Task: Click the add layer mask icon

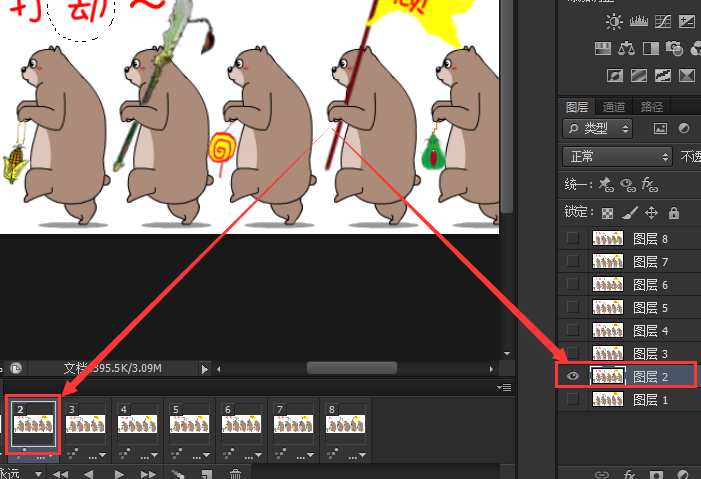Action: click(x=656, y=475)
